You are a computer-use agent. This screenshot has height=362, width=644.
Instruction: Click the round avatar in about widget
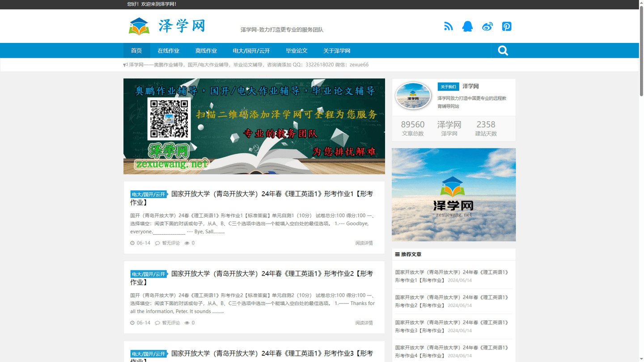click(x=413, y=96)
